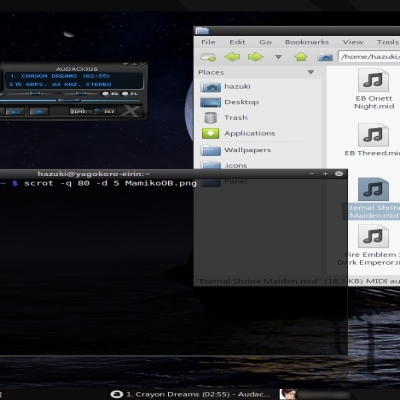Select the EB Threed.mid filename
The height and width of the screenshot is (400, 400).
pos(372,153)
